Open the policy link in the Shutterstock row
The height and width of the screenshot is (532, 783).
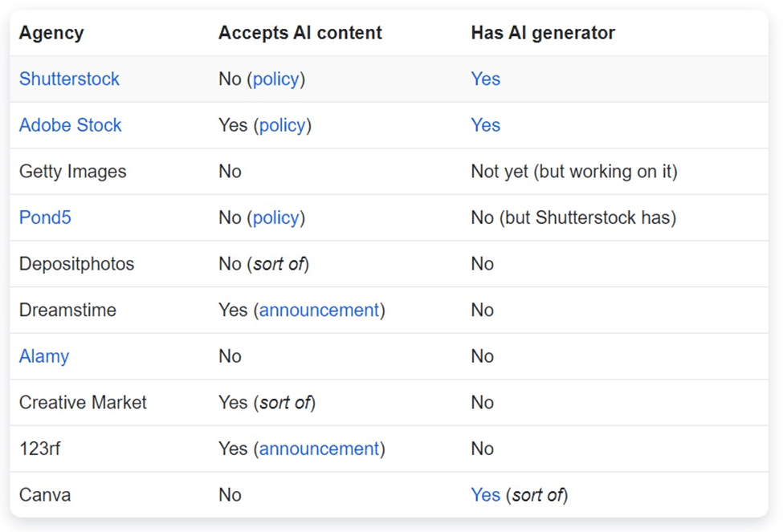pos(275,79)
